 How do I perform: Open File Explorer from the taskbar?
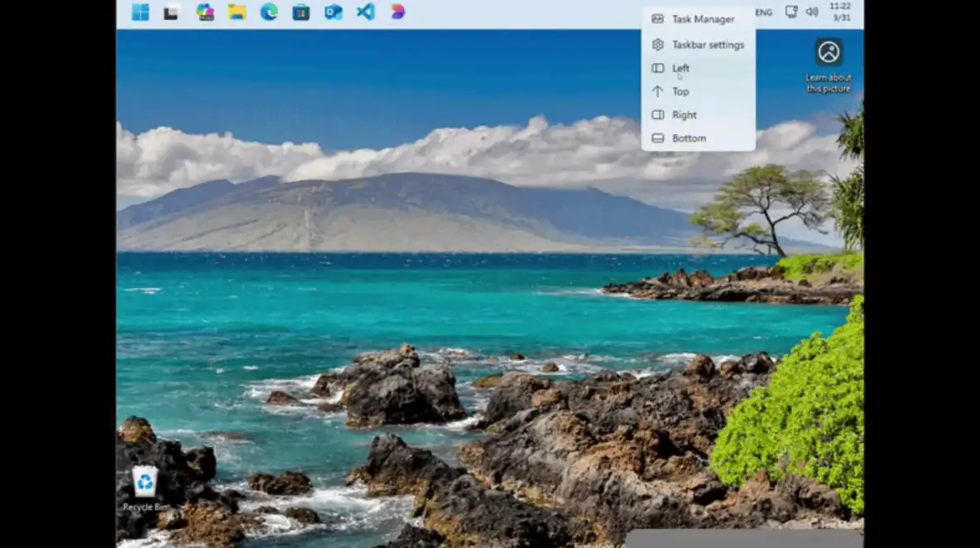(x=237, y=12)
